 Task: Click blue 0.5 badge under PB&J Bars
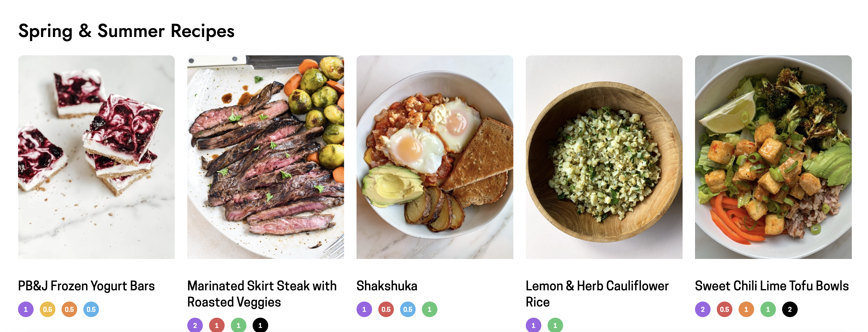[91, 309]
